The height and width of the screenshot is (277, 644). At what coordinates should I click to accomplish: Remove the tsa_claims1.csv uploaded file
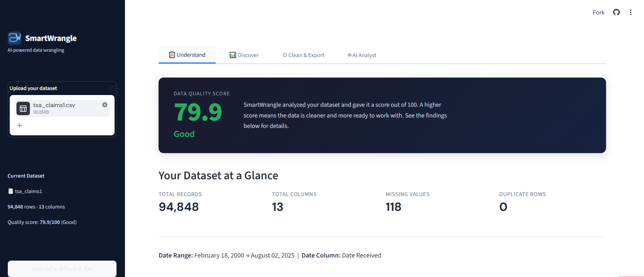click(x=105, y=105)
